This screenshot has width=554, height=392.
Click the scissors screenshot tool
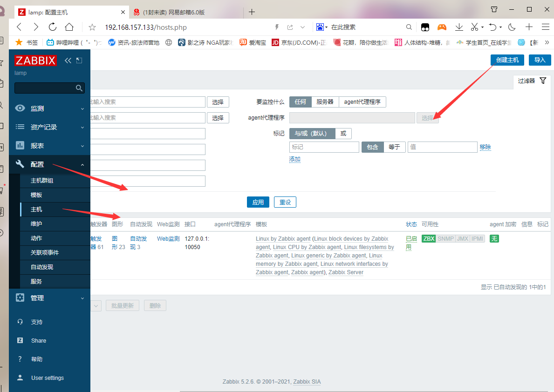pos(474,27)
